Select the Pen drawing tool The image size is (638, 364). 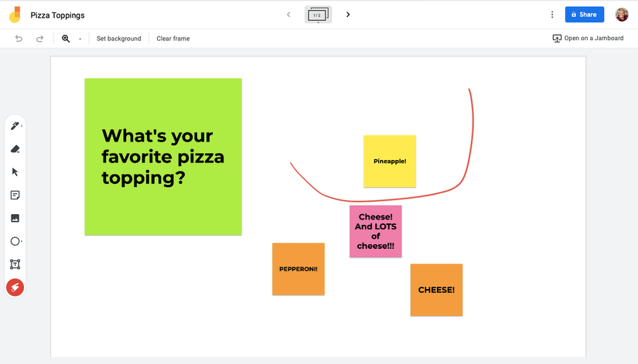tap(15, 126)
